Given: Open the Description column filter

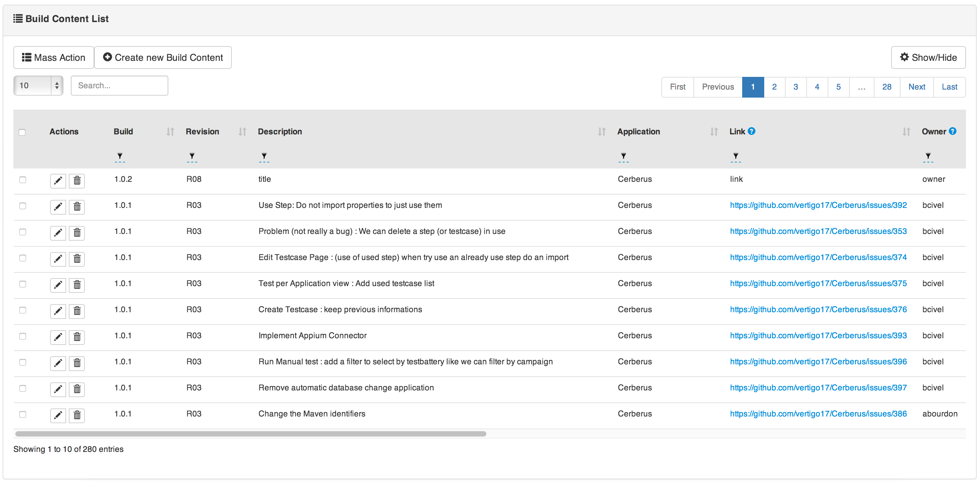Looking at the screenshot, I should 264,157.
